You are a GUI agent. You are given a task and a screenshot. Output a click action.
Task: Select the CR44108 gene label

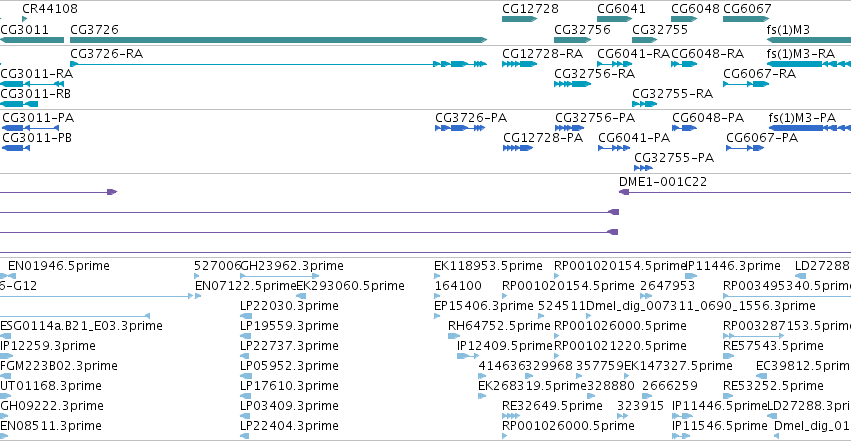50,9
